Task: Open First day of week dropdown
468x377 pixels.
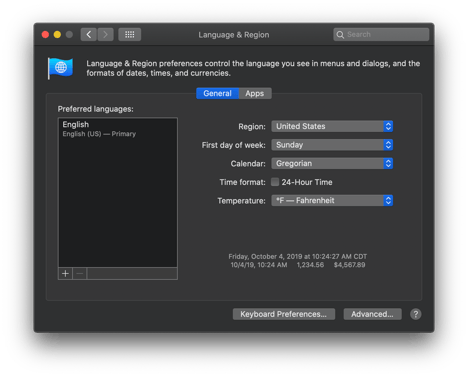Action: [x=332, y=145]
